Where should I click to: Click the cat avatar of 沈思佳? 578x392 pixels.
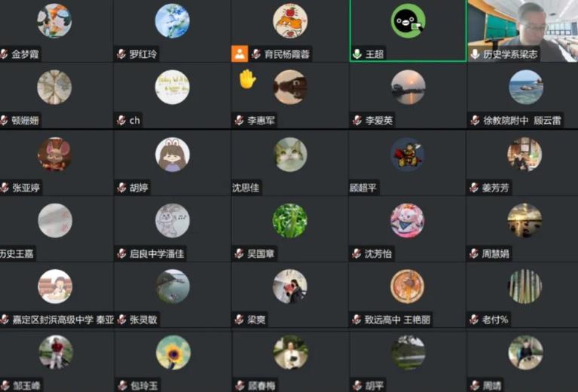point(290,155)
